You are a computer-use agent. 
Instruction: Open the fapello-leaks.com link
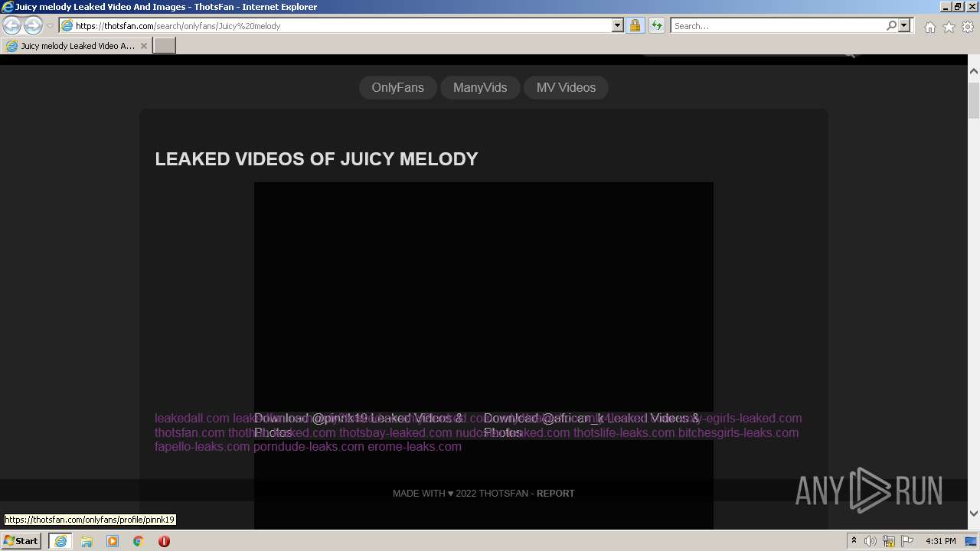click(x=202, y=446)
